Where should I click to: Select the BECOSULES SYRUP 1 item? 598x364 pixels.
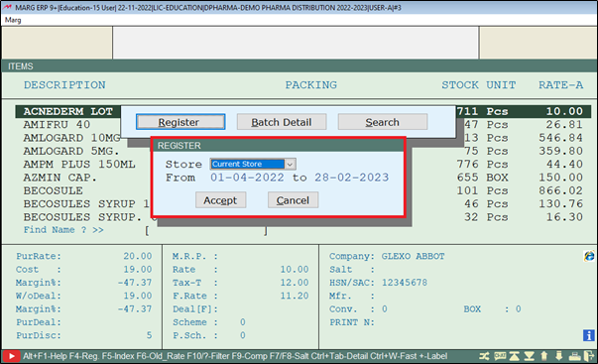point(86,203)
